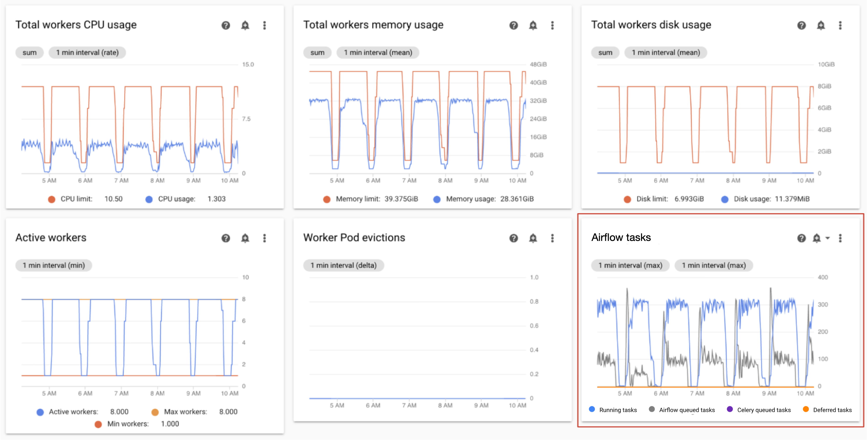The height and width of the screenshot is (441, 868).
Task: Click the Celery queued tasks legend label
Action: click(764, 410)
